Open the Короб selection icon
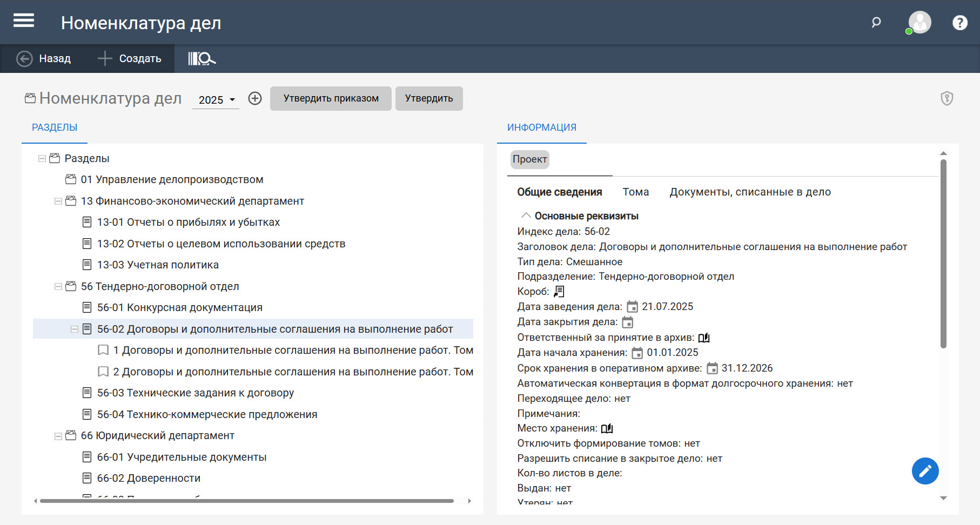Image resolution: width=980 pixels, height=525 pixels. click(559, 292)
